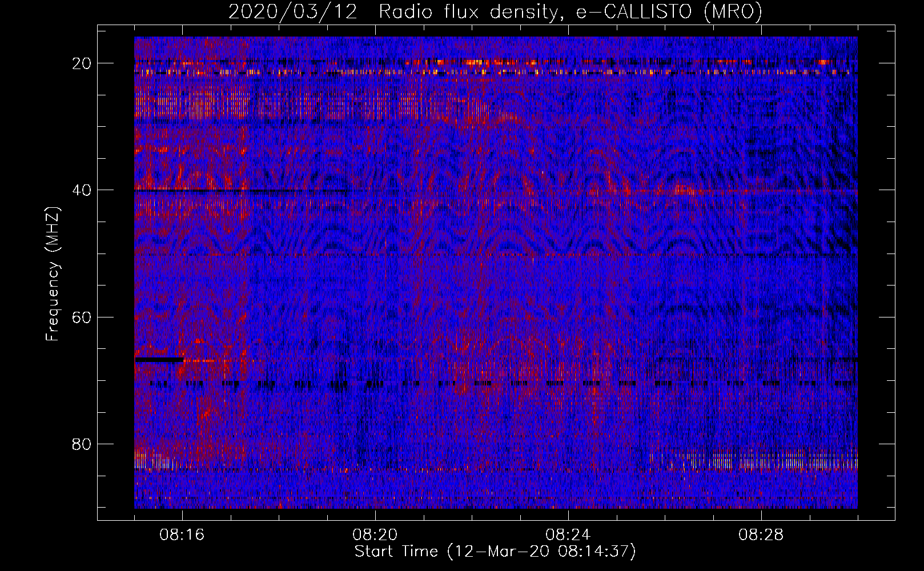
Task: Click the "40" frequency tick label
Action: (x=82, y=190)
